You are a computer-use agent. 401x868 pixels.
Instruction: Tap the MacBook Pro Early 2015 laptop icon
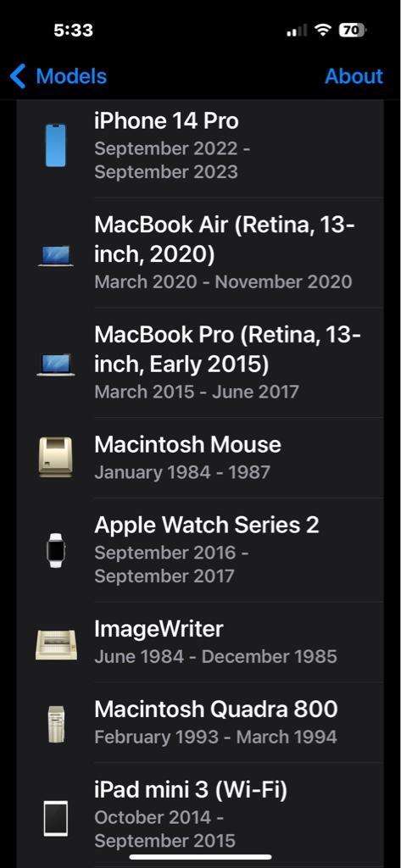(55, 365)
